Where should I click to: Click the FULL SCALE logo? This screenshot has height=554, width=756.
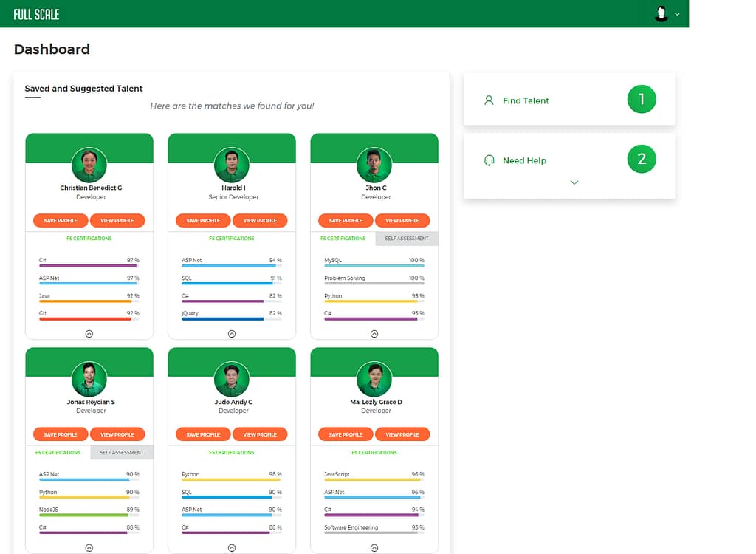[35, 14]
